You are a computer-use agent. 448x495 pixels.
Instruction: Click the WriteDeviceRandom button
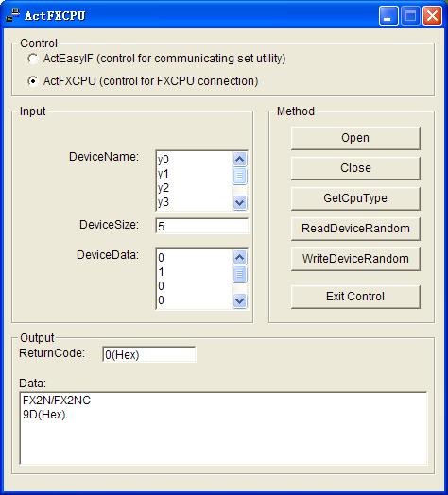[355, 259]
